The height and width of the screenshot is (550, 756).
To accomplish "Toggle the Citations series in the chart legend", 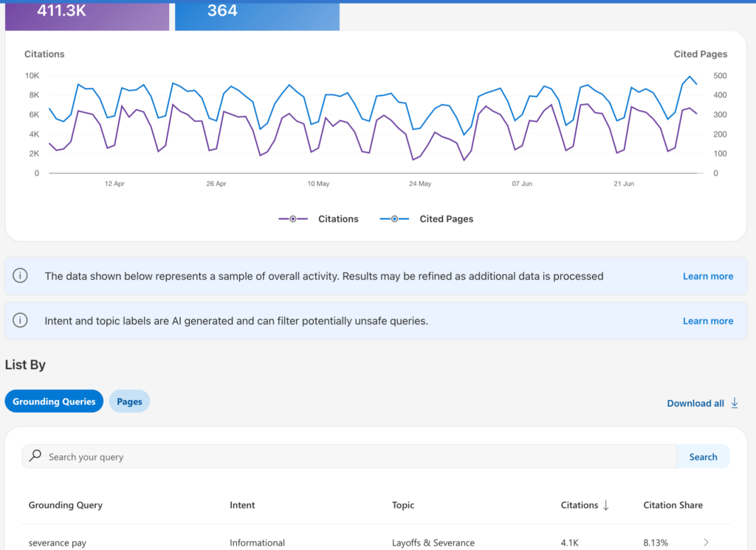I will pos(318,219).
